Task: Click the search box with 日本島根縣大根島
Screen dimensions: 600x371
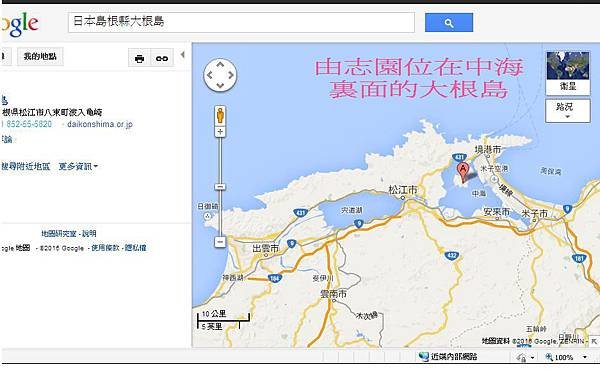Action: [241, 22]
